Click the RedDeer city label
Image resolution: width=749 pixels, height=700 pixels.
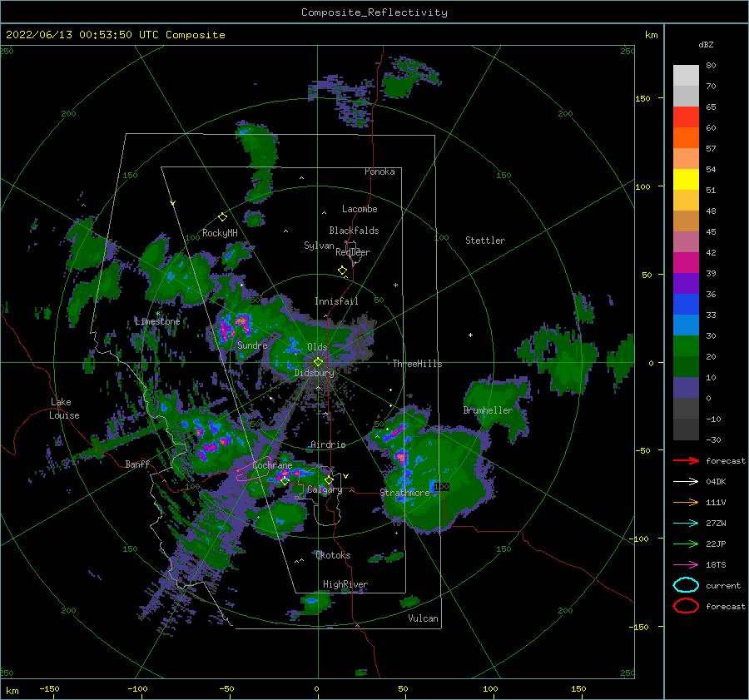tap(353, 252)
